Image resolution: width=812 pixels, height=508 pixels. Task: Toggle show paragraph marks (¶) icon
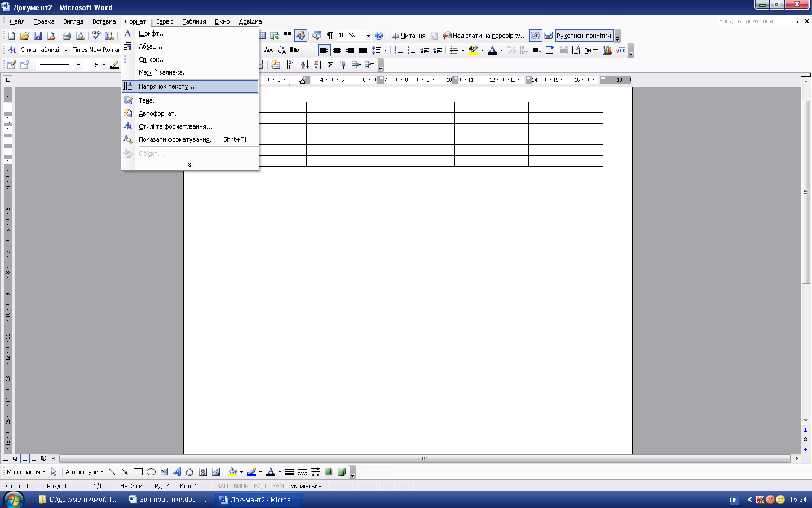pos(330,36)
